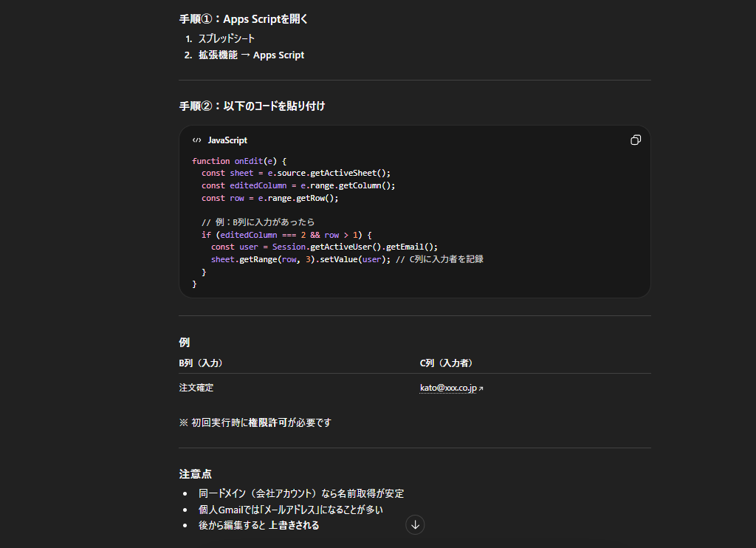Copy the JavaScript code block
Screen dimensions: 756x548
coord(635,140)
